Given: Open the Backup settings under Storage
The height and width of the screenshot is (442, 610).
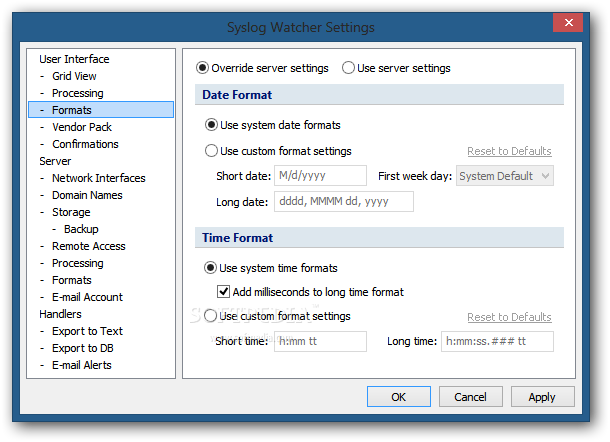Looking at the screenshot, I should coord(81,229).
